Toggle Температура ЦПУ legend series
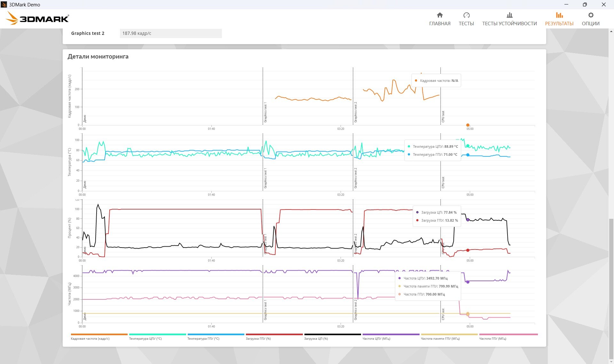The height and width of the screenshot is (364, 614). pos(145,338)
